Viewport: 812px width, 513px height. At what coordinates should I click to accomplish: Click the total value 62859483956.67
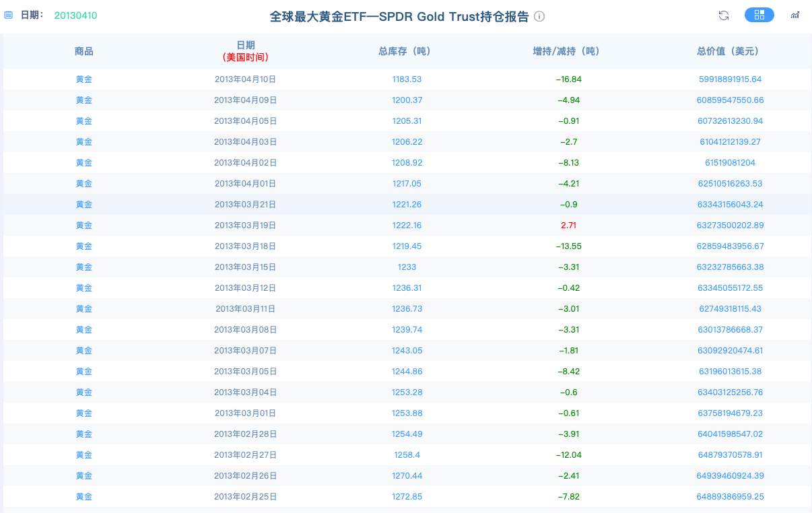730,246
